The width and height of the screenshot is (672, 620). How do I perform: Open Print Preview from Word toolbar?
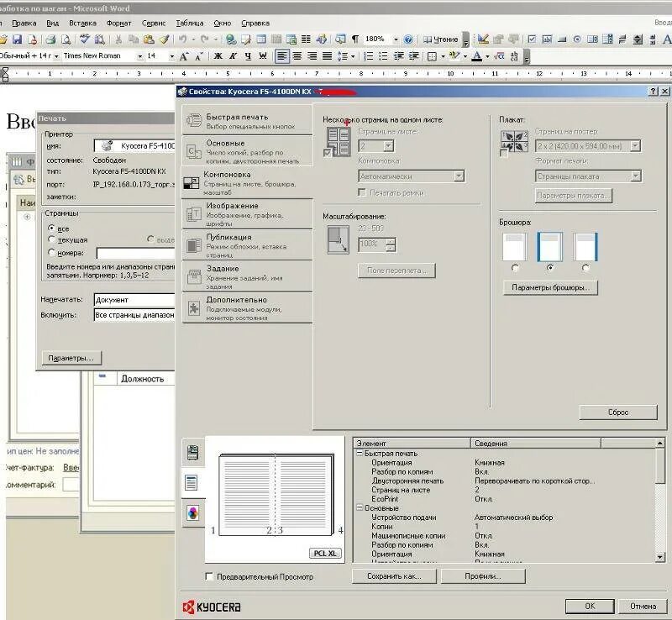tap(66, 39)
